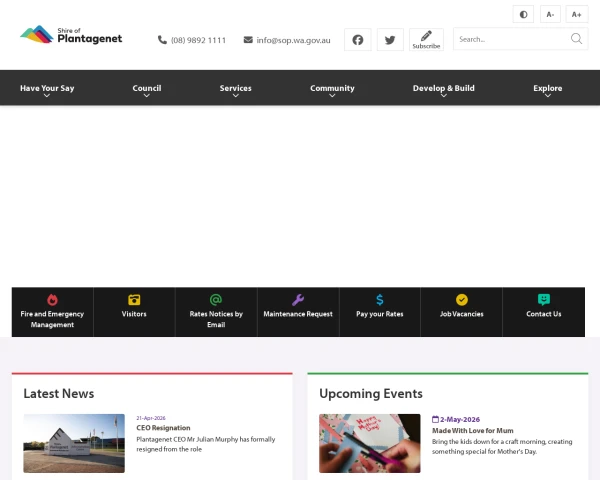Open the Services menu
The image size is (600, 480).
[235, 88]
